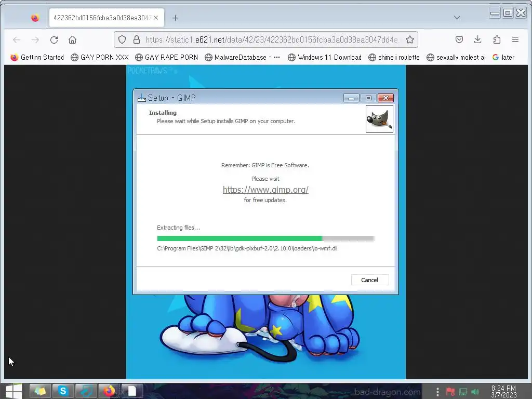Go to the Firefox home page
This screenshot has height=399, width=532.
(72, 39)
